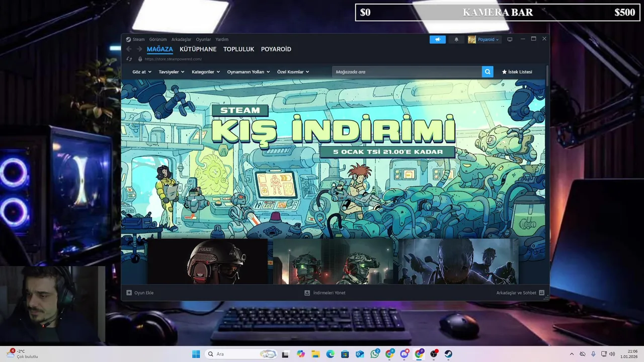Expand Oynamanın Yolları dropdown

tap(249, 72)
